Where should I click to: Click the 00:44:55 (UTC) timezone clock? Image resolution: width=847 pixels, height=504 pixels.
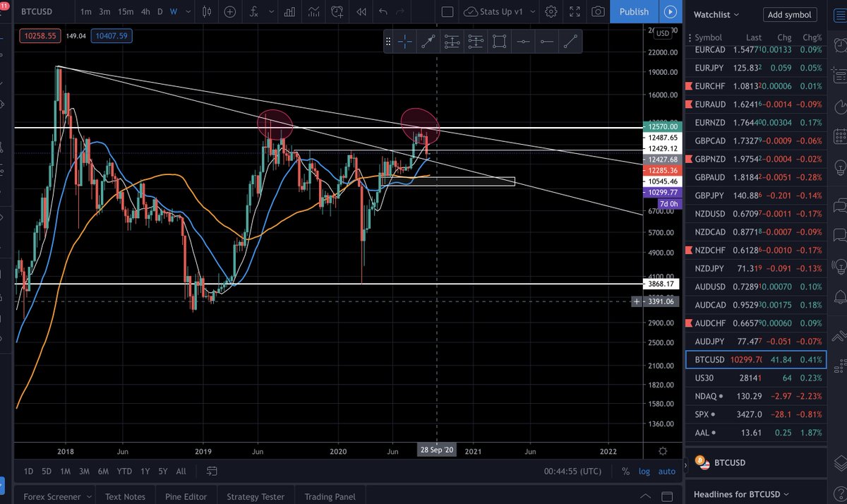pyautogui.click(x=574, y=471)
